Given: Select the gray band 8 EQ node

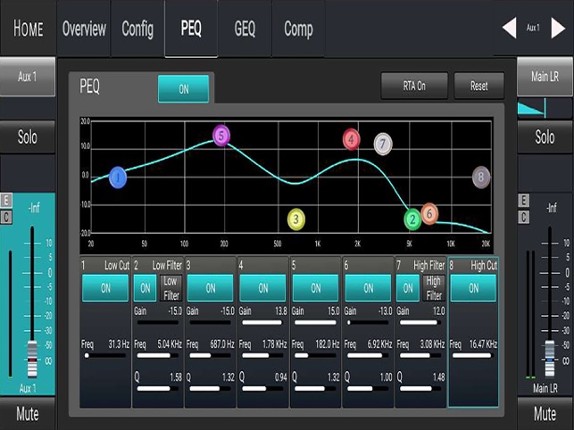Looking at the screenshot, I should pyautogui.click(x=481, y=177).
